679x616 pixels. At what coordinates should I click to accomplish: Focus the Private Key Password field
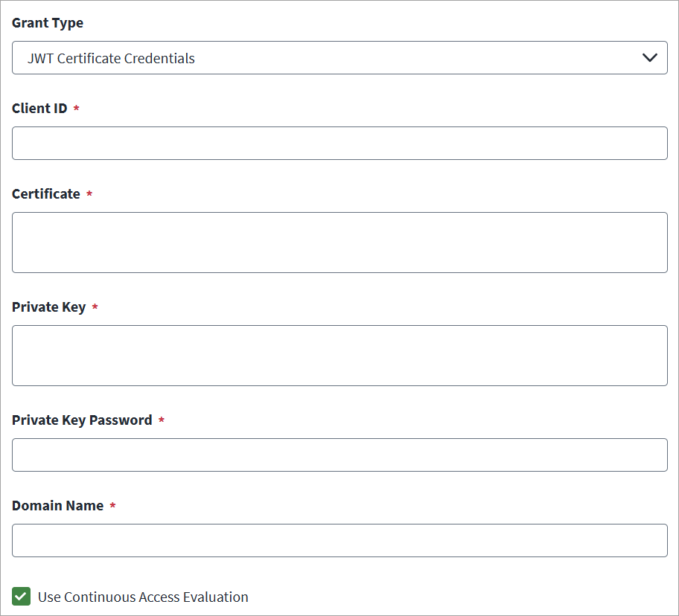[x=339, y=455]
